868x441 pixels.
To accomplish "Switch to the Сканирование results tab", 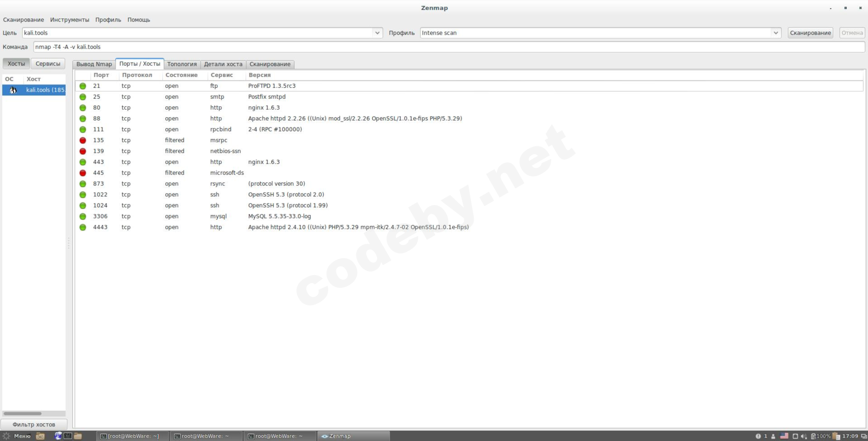I will click(x=270, y=64).
